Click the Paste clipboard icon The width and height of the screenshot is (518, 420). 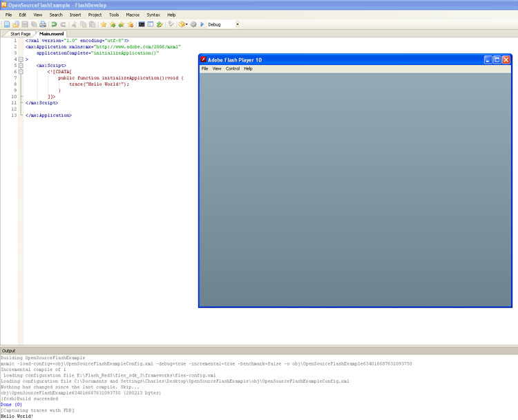[92, 24]
